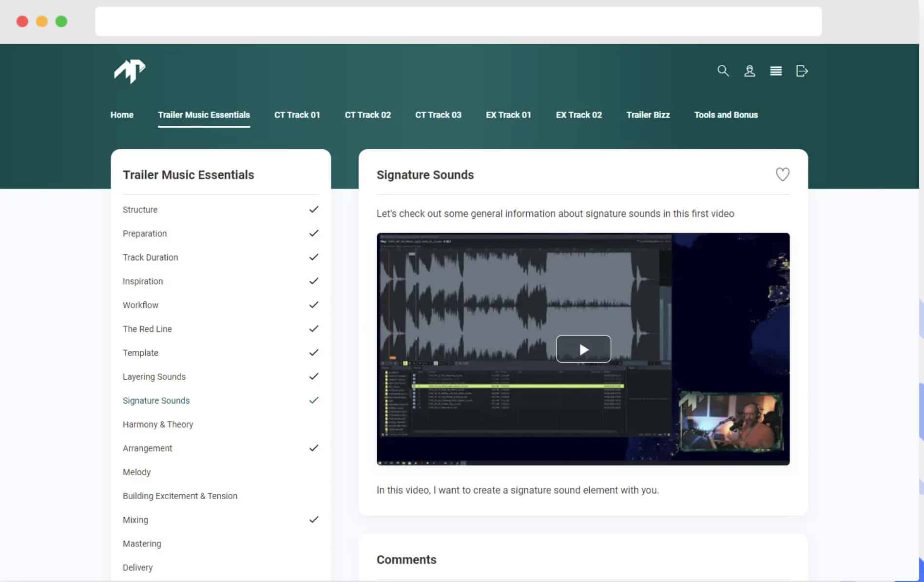Go to the Home tab
This screenshot has height=582, width=924.
click(x=122, y=115)
